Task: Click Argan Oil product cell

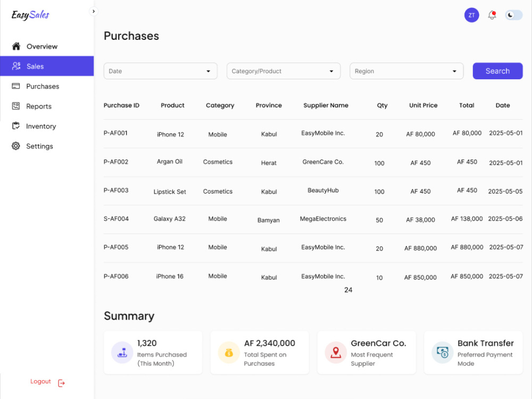Action: 170,162
